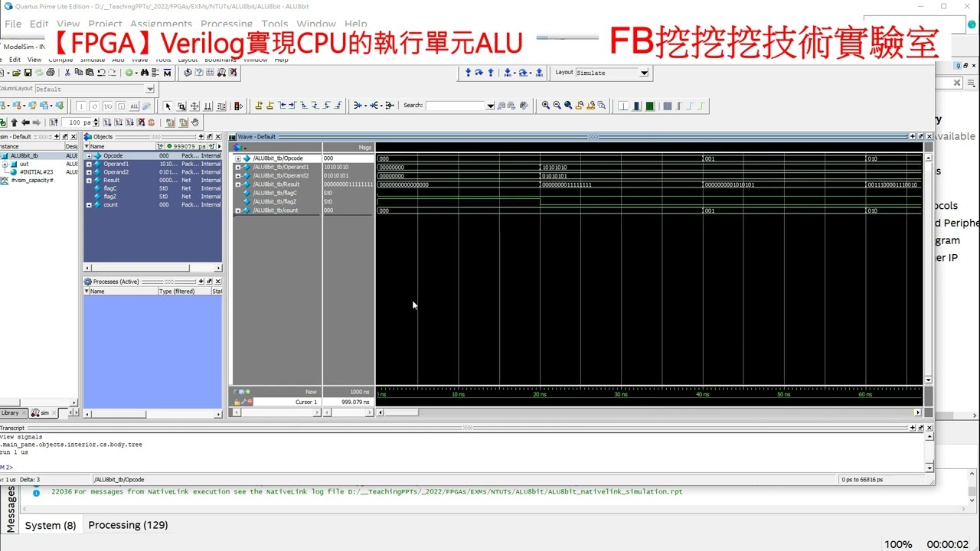This screenshot has height=551, width=980.
Task: Select the arrow Select Mode tool
Action: tap(168, 106)
